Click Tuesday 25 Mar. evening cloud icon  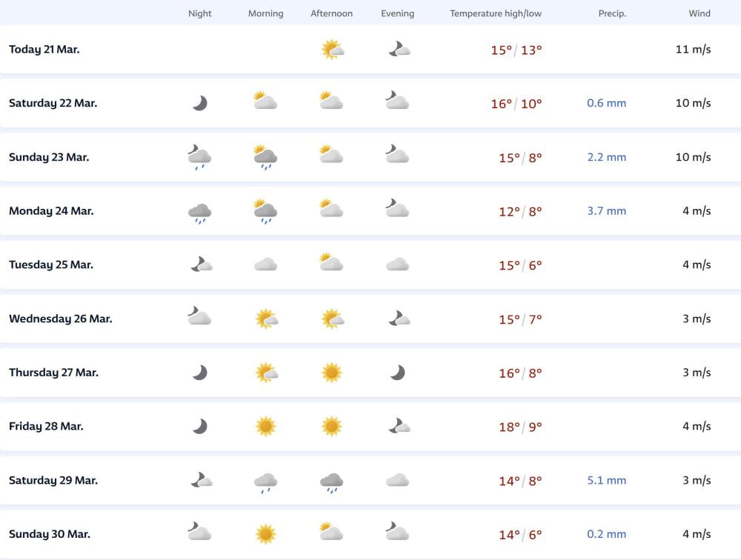tap(398, 264)
